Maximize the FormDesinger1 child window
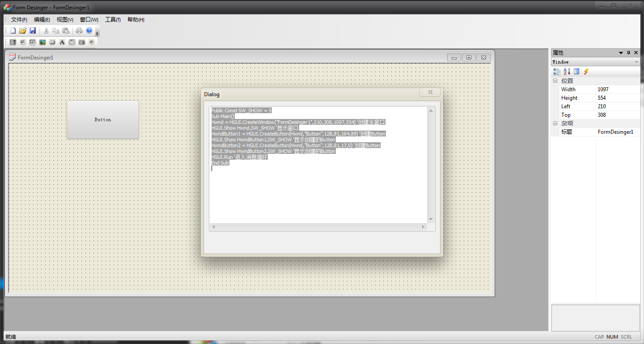 coord(469,57)
